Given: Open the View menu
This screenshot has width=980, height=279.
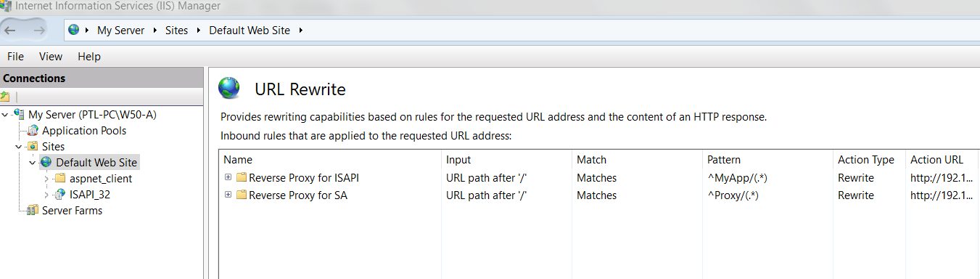Looking at the screenshot, I should 51,56.
